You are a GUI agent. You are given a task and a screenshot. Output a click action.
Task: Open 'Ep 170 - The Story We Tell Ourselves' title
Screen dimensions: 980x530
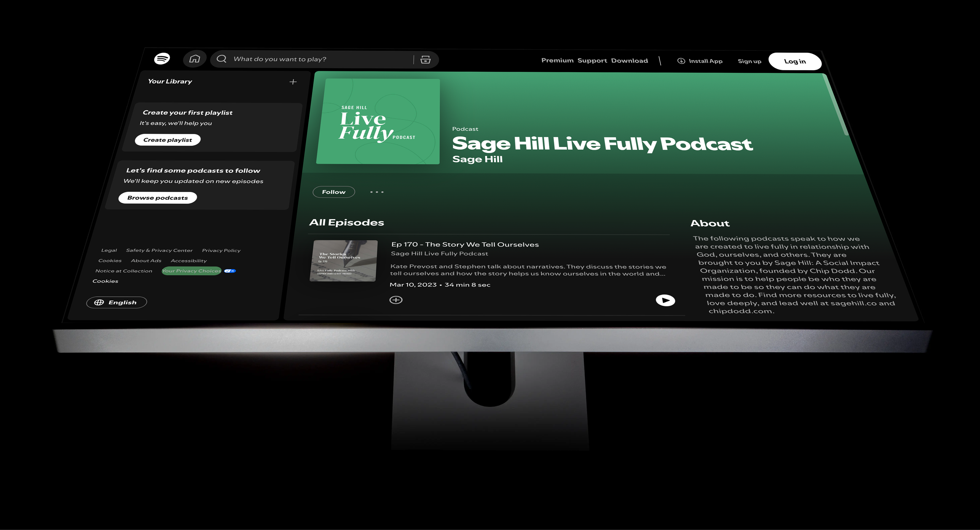click(465, 245)
